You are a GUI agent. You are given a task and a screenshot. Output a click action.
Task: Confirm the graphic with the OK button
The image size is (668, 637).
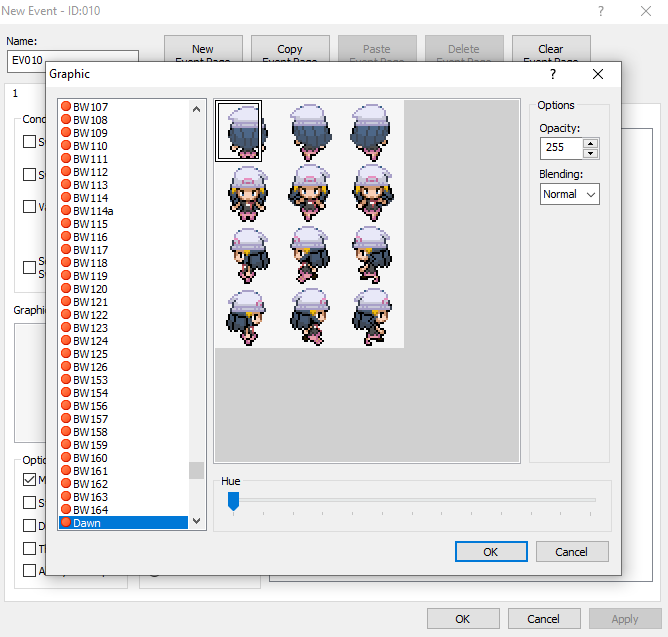(490, 551)
